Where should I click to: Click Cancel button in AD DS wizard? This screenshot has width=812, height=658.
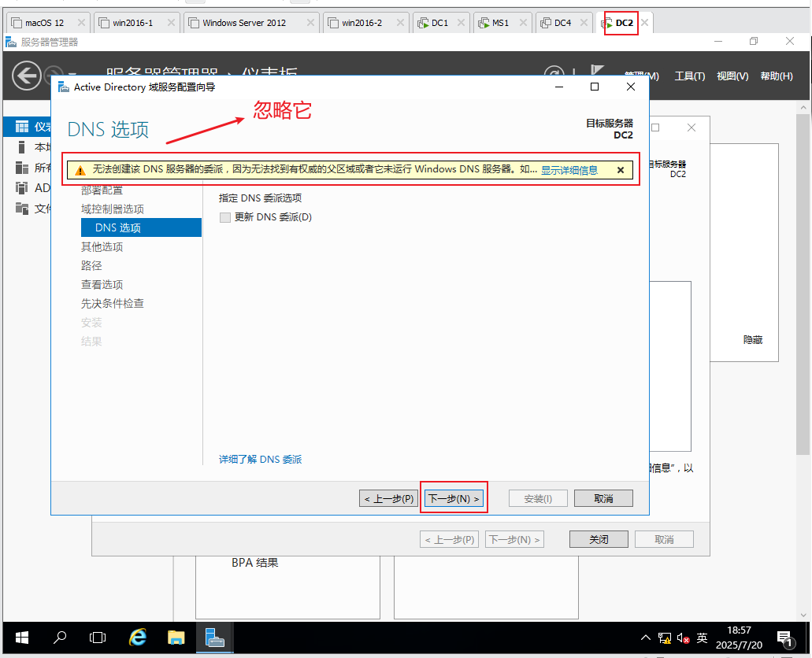tap(603, 498)
